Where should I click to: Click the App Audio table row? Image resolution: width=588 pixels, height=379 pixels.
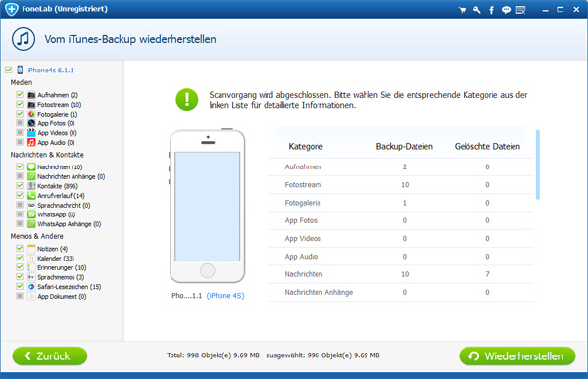[x=401, y=257]
